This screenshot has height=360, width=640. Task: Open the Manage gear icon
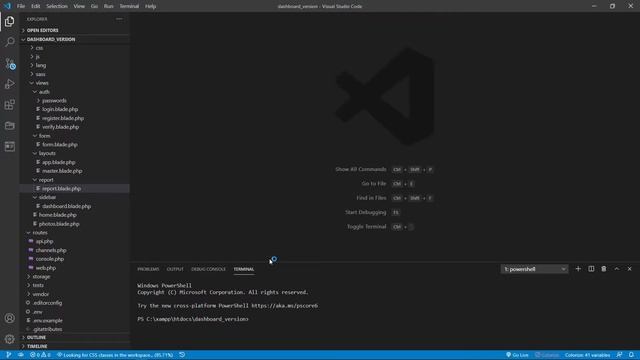point(9,339)
